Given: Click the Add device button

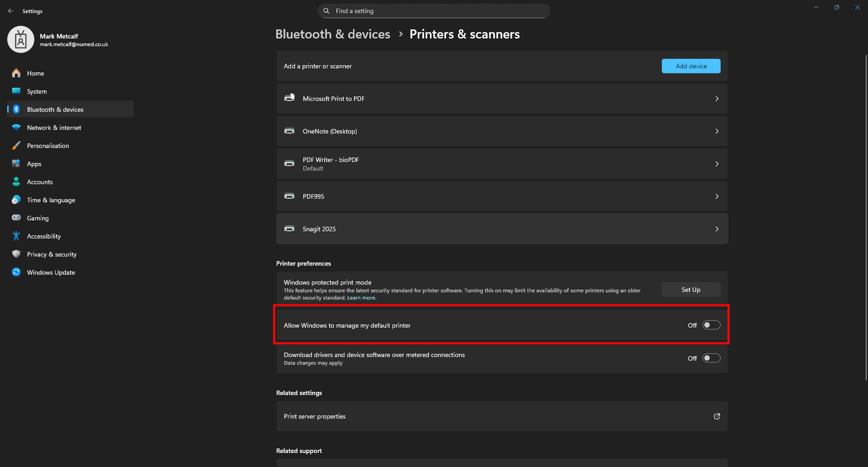Looking at the screenshot, I should [x=691, y=66].
